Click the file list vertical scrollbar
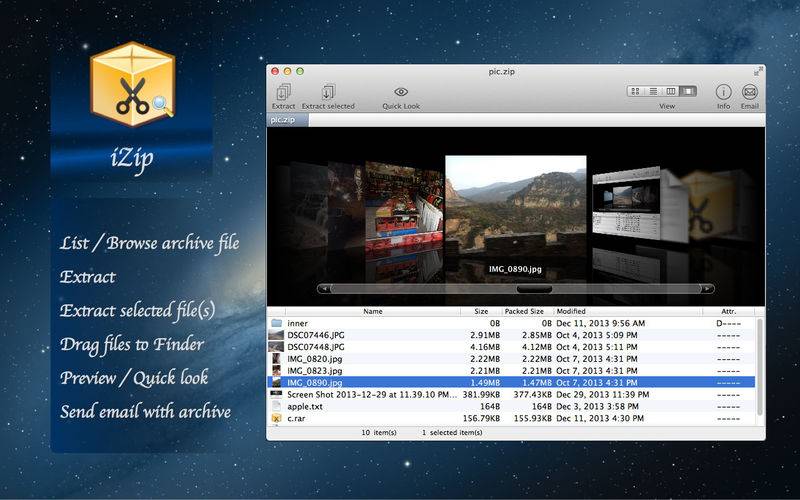Viewport: 800px width, 500px height. click(x=760, y=367)
